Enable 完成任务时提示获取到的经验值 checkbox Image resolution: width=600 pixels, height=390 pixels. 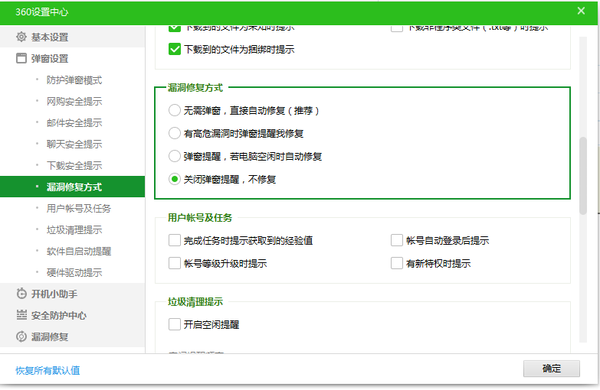[174, 240]
